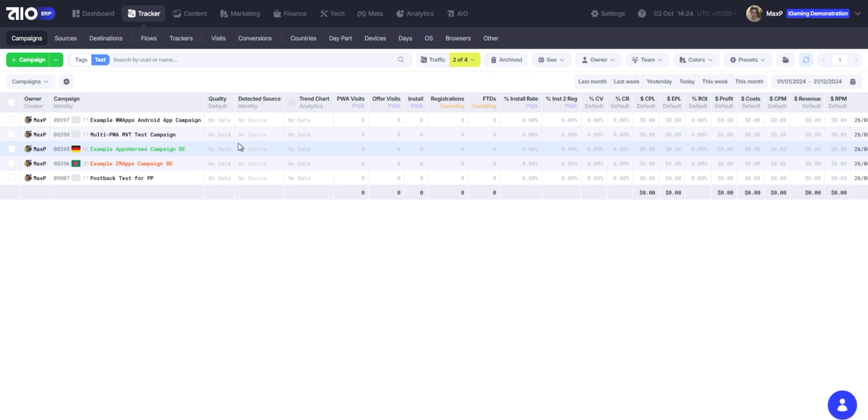Open Settings gear in top bar
This screenshot has height=420, width=868.
coord(608,14)
